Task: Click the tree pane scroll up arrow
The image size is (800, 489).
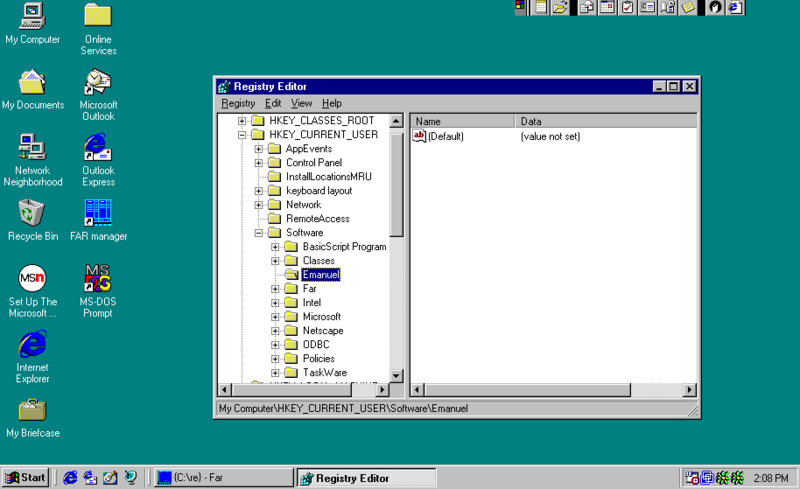Action: (396, 121)
